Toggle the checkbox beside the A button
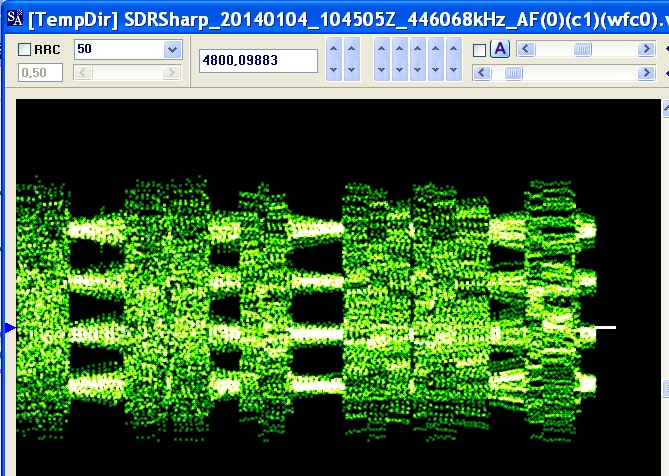This screenshot has height=476, width=669. tap(480, 50)
